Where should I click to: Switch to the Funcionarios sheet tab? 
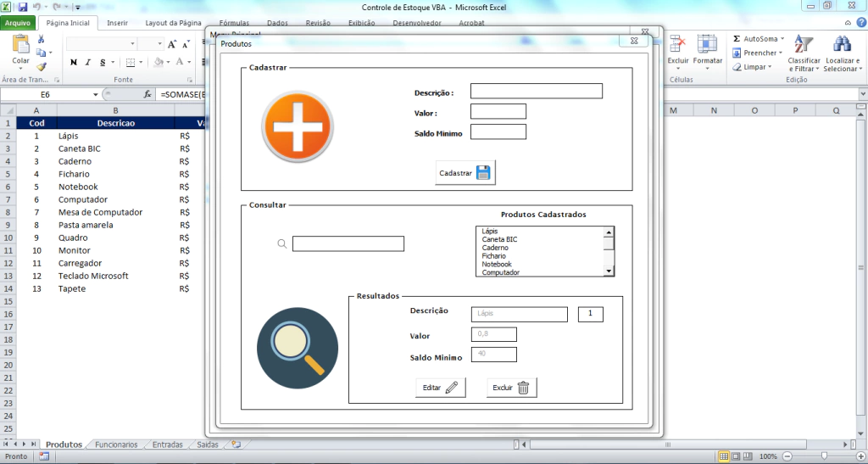116,444
